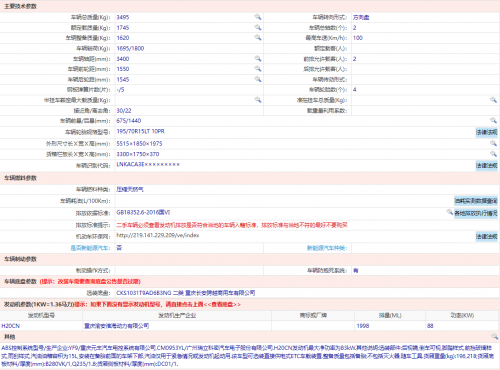Click emission implementation status button beside GB18352.6-2016
The image size is (500, 370).
click(x=476, y=213)
